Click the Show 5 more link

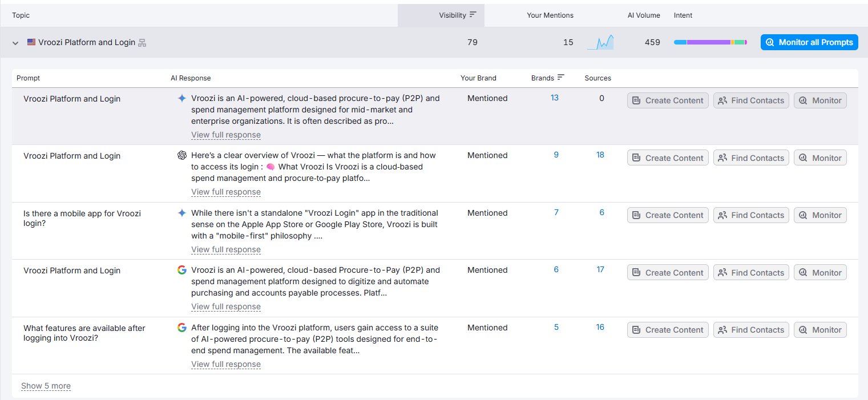[46, 386]
